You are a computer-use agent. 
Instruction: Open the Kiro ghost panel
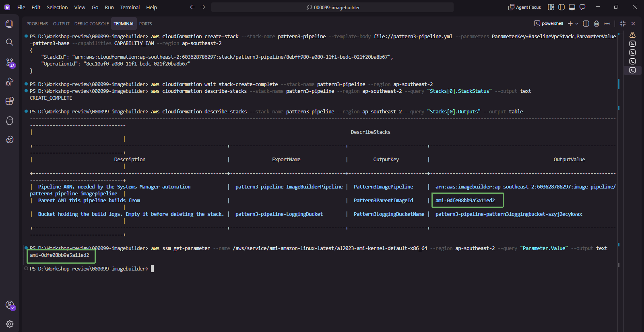[9, 121]
